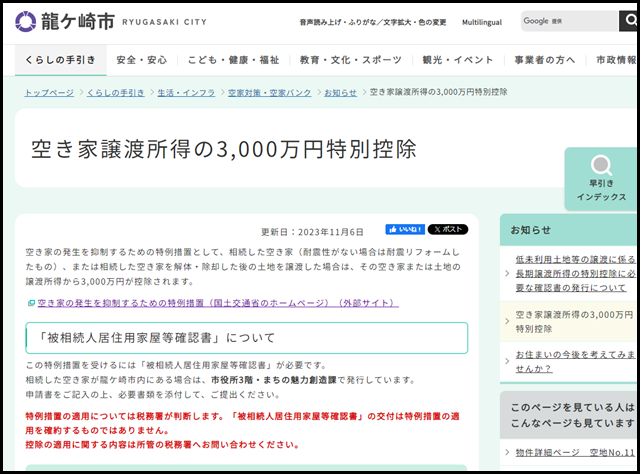Go to トップページ breadcrumb link
640x474 pixels.
(x=49, y=93)
